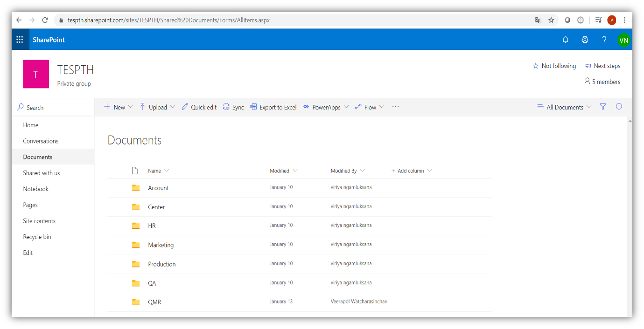Image resolution: width=644 pixels, height=329 pixels.
Task: Open the settings gear in SharePoint header
Action: 585,40
